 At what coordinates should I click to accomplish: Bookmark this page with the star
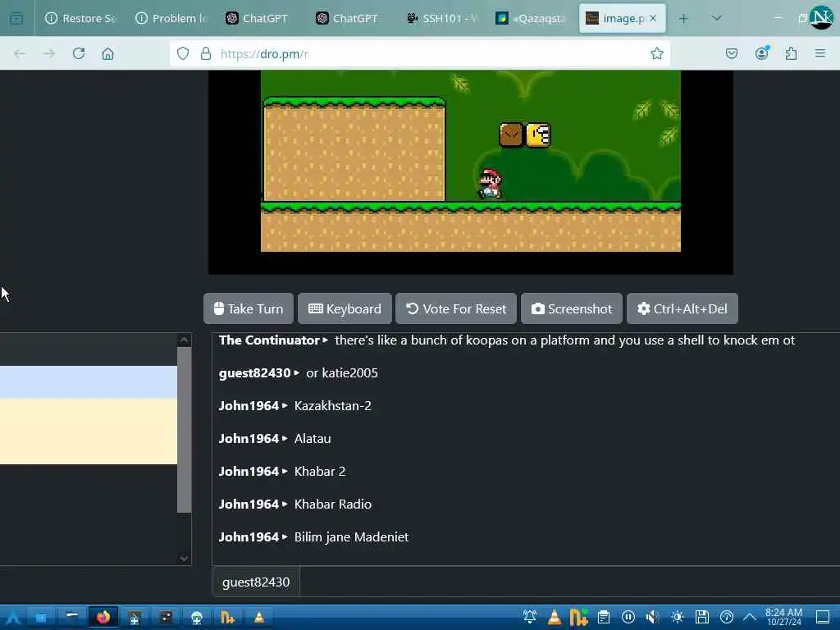coord(657,53)
